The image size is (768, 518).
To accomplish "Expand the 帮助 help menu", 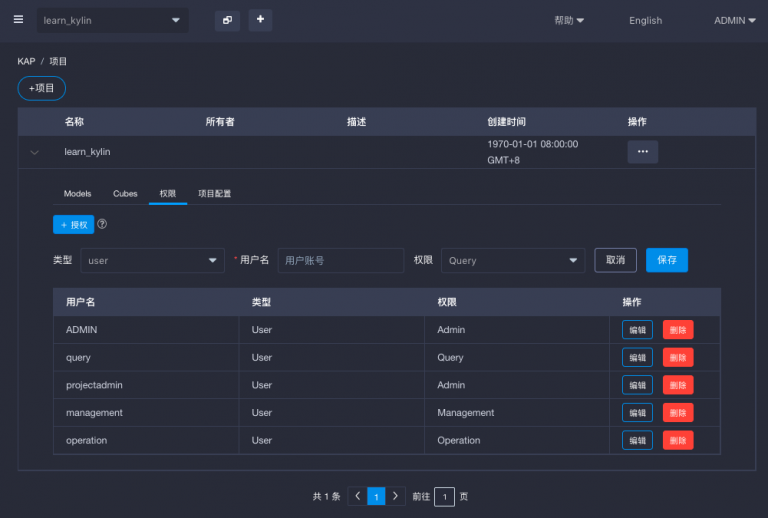I will [x=569, y=20].
